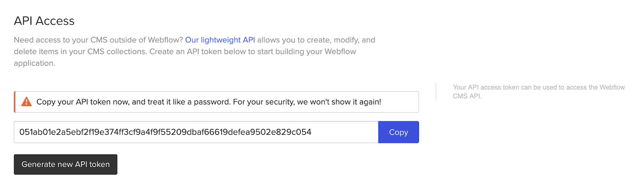Click "Need access to your CMS outside of Webflow?"
Viewport: 644px width, 194px height.
click(x=98, y=40)
